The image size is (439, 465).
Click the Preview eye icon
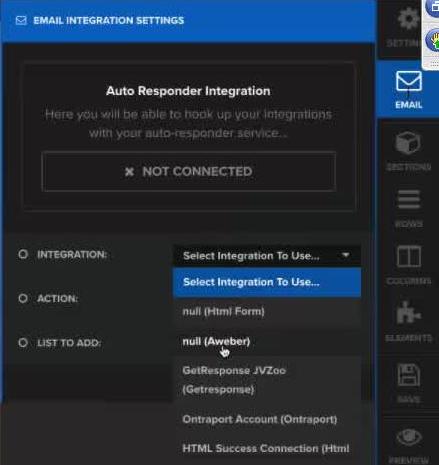(x=409, y=437)
